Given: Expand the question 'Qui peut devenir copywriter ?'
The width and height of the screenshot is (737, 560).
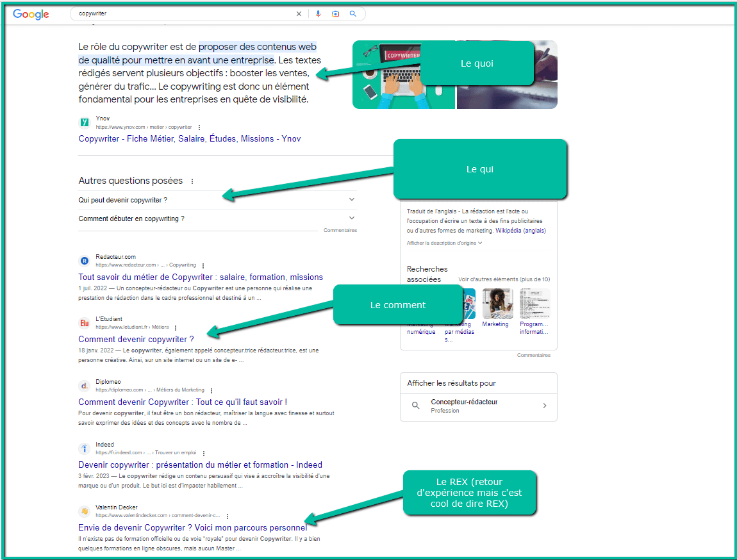Looking at the screenshot, I should point(351,199).
